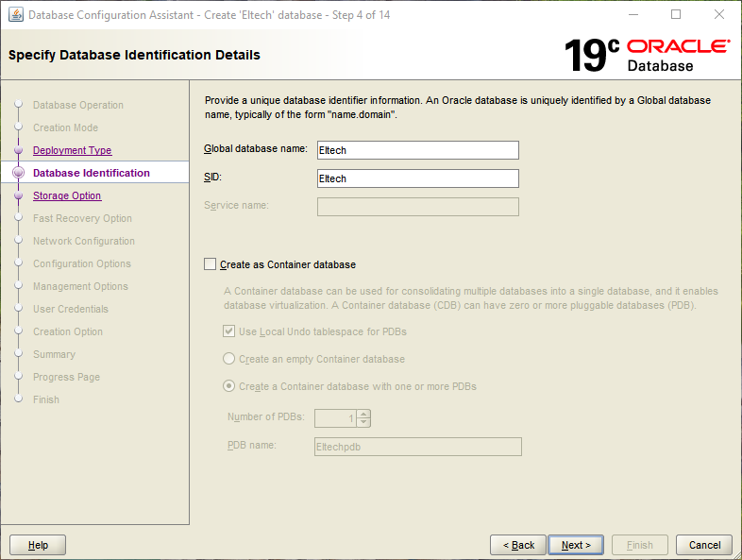Viewport: 742px width, 560px height.
Task: Click the Global database name field
Action: pyautogui.click(x=417, y=150)
